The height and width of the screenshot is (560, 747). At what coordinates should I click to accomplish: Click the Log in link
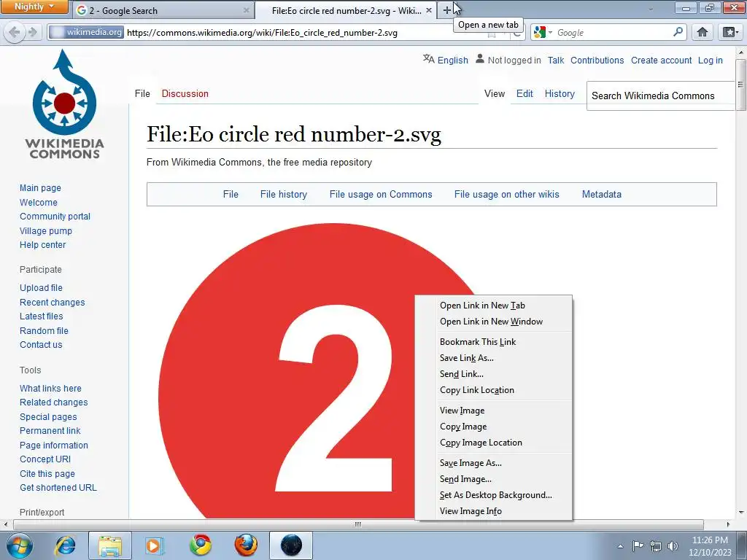tap(711, 60)
